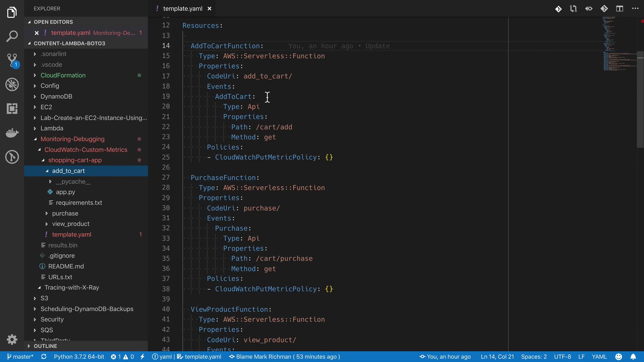Open the Source Control view
The height and width of the screenshot is (362, 644).
[12, 60]
